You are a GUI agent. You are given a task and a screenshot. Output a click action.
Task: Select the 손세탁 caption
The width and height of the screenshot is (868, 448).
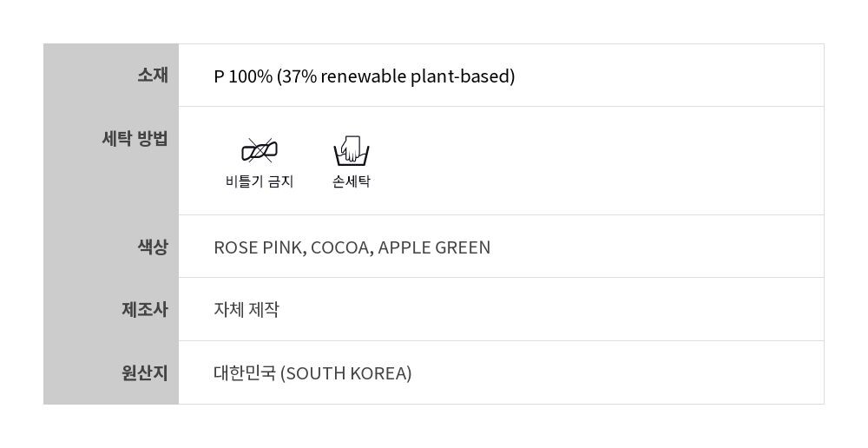352,181
